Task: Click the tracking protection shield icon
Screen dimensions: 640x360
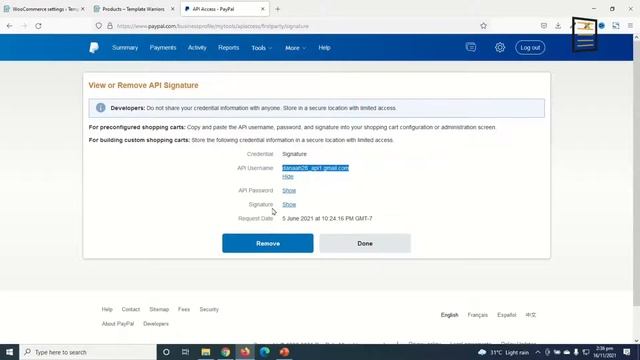Action: [99, 26]
